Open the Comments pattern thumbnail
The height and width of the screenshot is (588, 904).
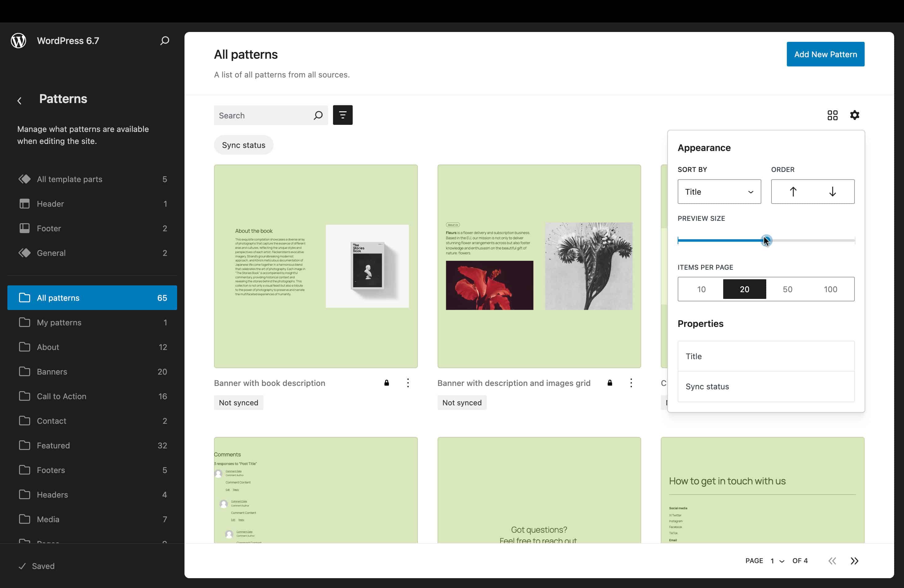316,491
